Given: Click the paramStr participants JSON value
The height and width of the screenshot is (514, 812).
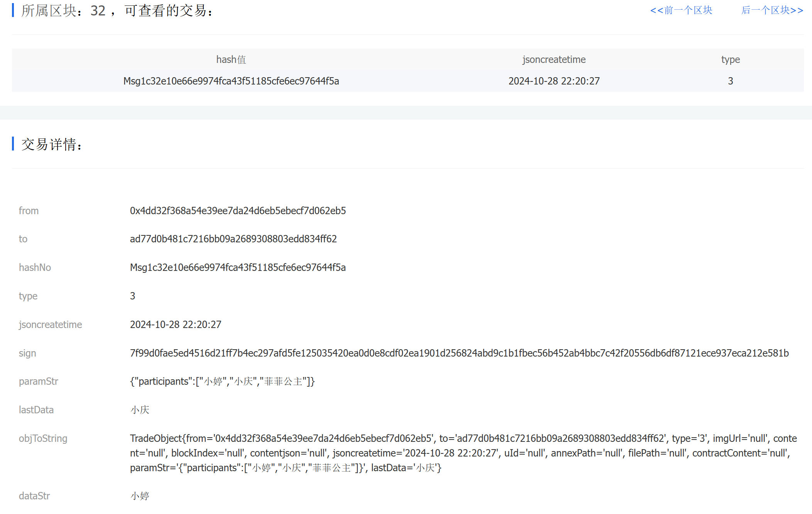Looking at the screenshot, I should click(222, 381).
